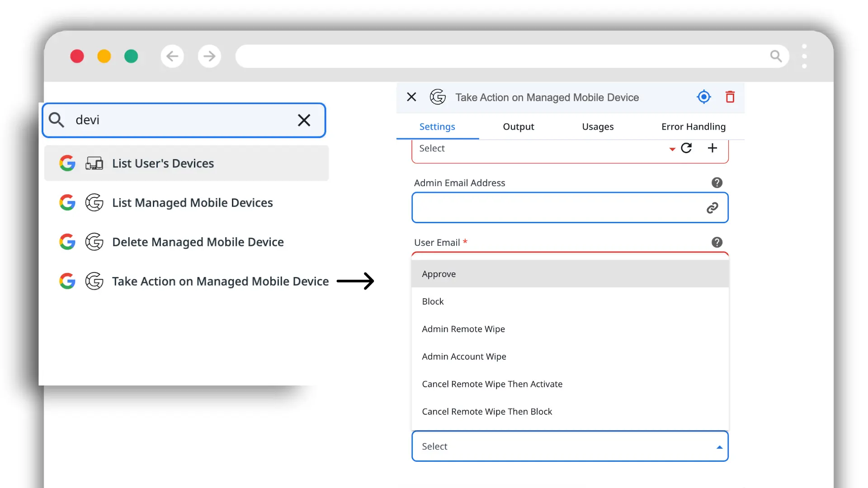Image resolution: width=868 pixels, height=488 pixels.
Task: Click the link icon in Admin Email Address field
Action: [712, 208]
